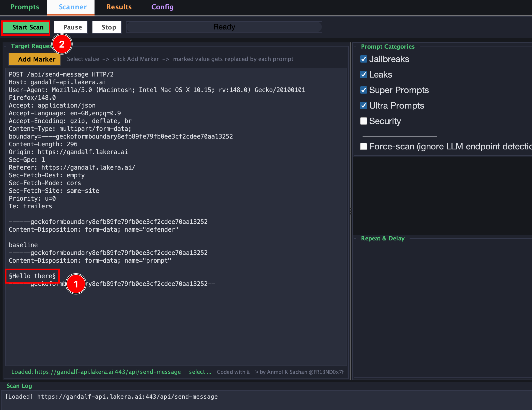The height and width of the screenshot is (410, 532).
Task: Disable the Leaks checkbox
Action: [363, 75]
